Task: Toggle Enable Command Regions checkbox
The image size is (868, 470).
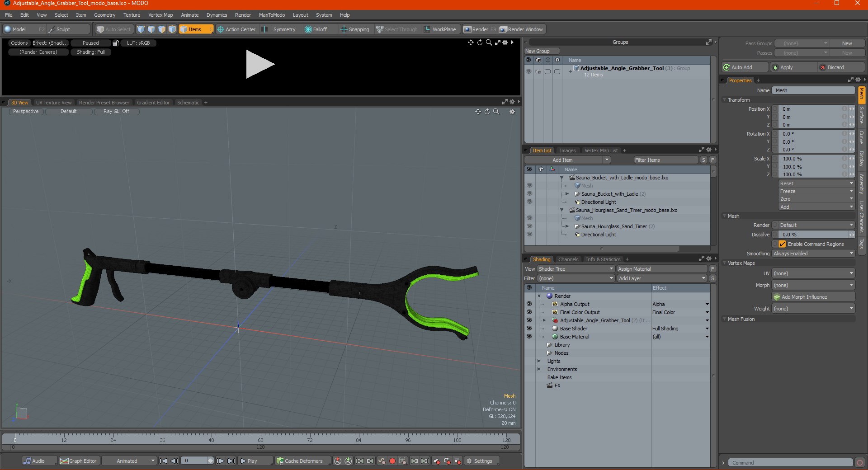Action: [x=783, y=244]
